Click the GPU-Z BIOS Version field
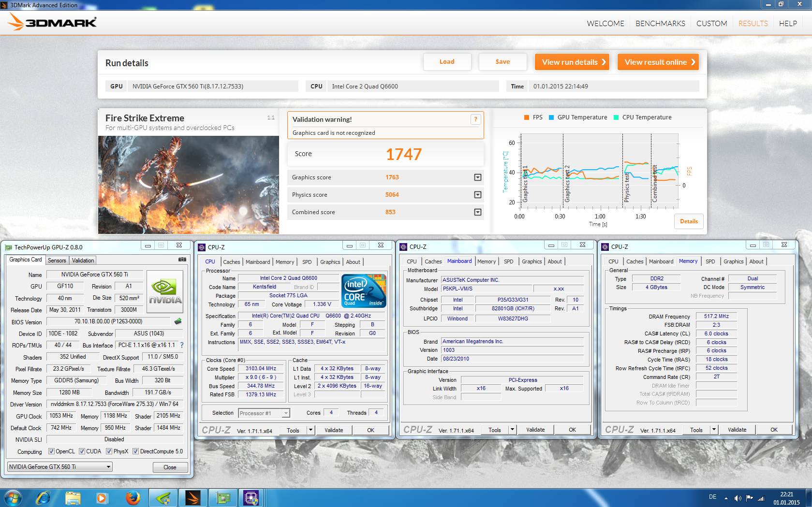Viewport: 812px width, 507px height. pyautogui.click(x=108, y=321)
